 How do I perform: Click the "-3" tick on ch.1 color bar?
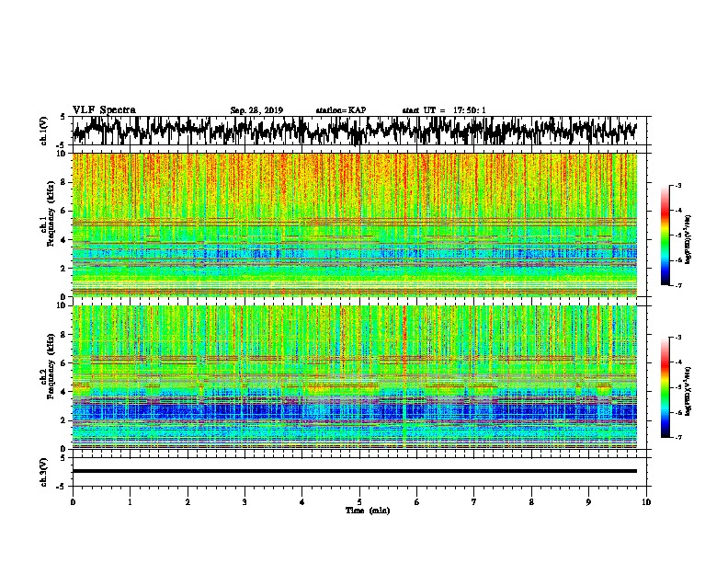(x=678, y=185)
